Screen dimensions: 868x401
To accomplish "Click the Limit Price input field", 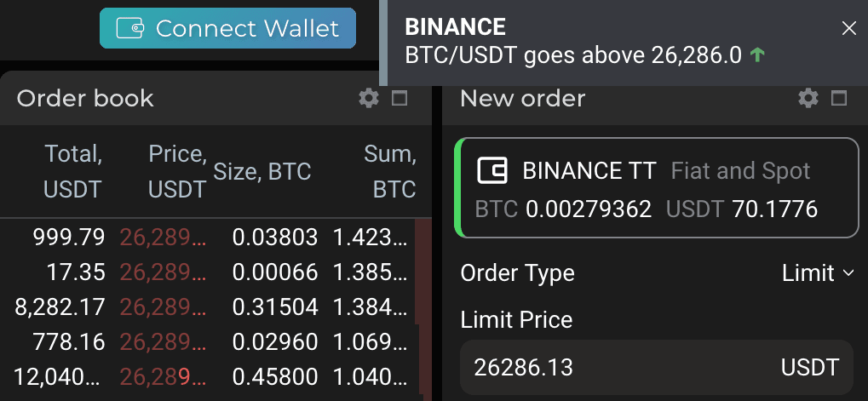I will point(657,367).
